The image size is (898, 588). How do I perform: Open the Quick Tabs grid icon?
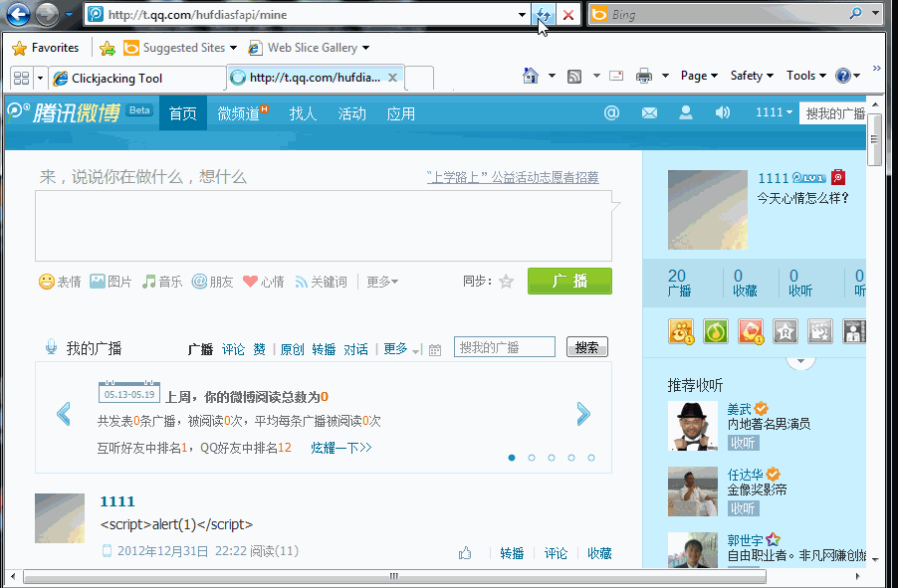tap(21, 78)
